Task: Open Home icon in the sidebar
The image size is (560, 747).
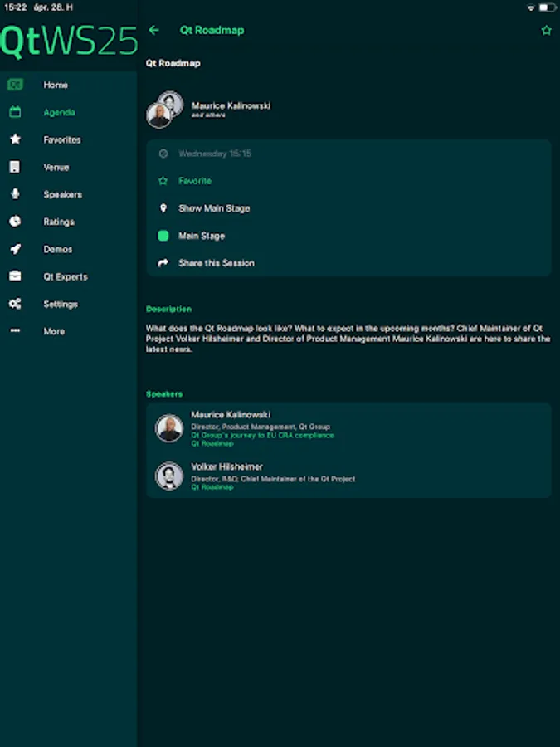Action: tap(15, 85)
